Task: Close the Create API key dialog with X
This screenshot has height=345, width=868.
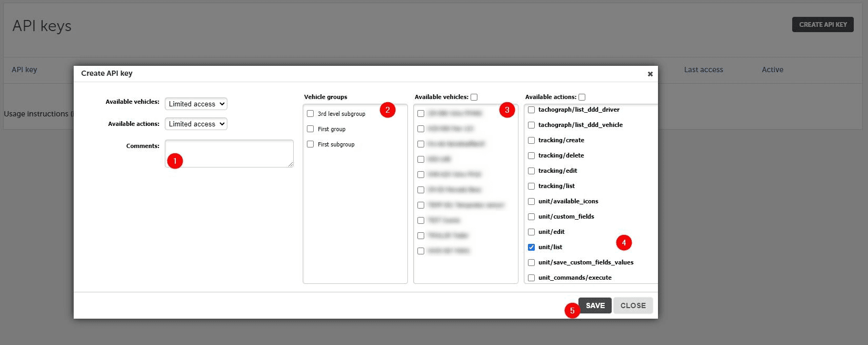Action: (650, 74)
